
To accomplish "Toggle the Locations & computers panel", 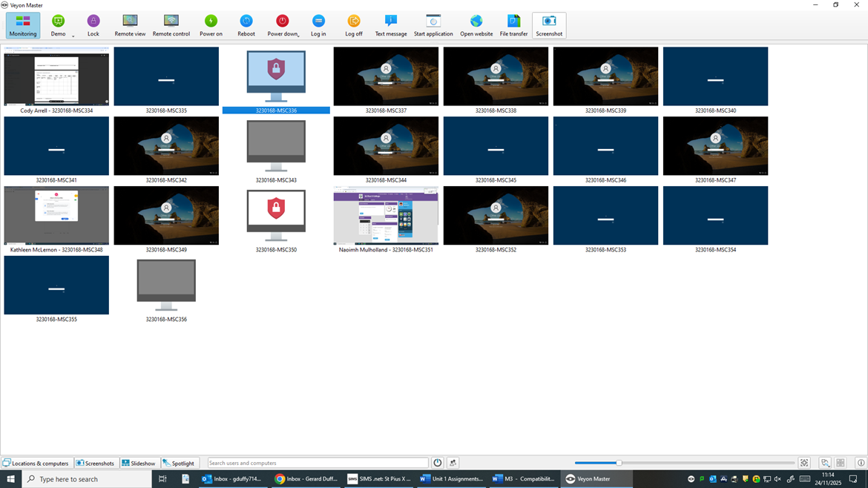I will click(36, 464).
